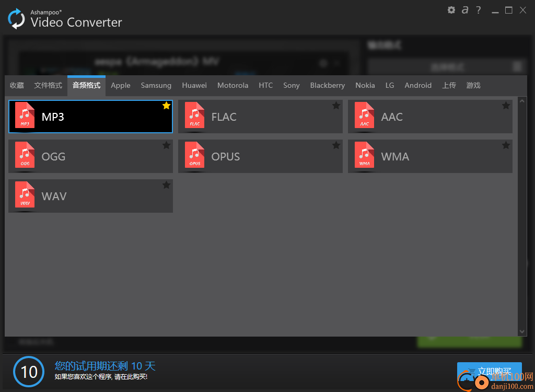Open the Android tab

pyautogui.click(x=418, y=85)
